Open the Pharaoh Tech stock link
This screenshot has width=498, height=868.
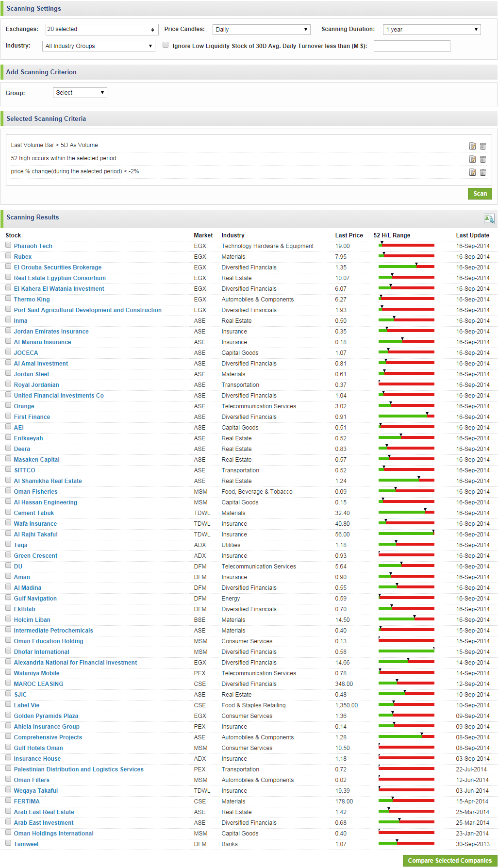[x=33, y=246]
